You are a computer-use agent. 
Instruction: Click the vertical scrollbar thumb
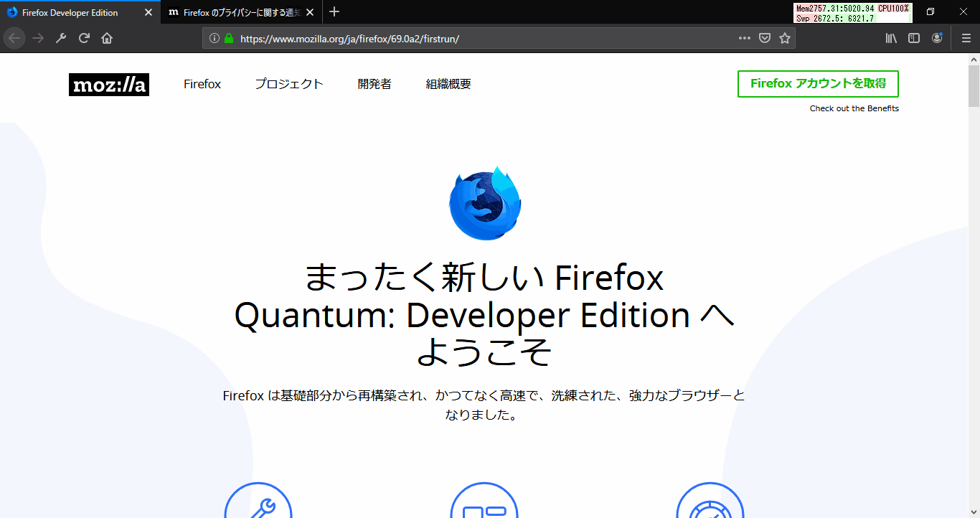[x=974, y=86]
